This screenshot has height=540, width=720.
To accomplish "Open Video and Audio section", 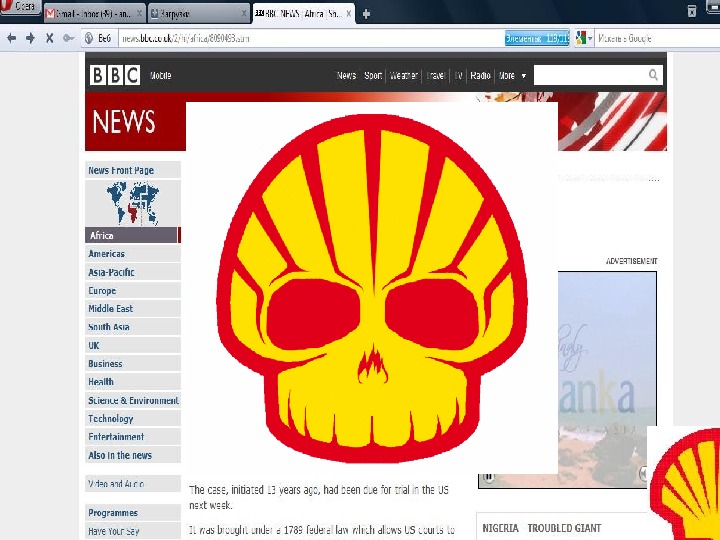I will click(133, 484).
